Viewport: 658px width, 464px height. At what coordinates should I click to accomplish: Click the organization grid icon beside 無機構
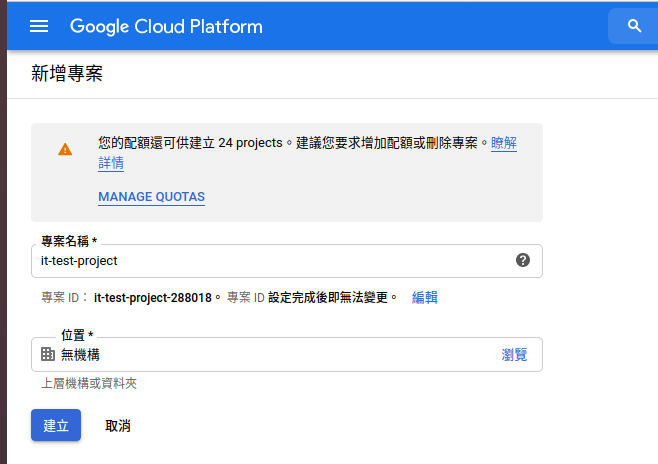click(48, 354)
